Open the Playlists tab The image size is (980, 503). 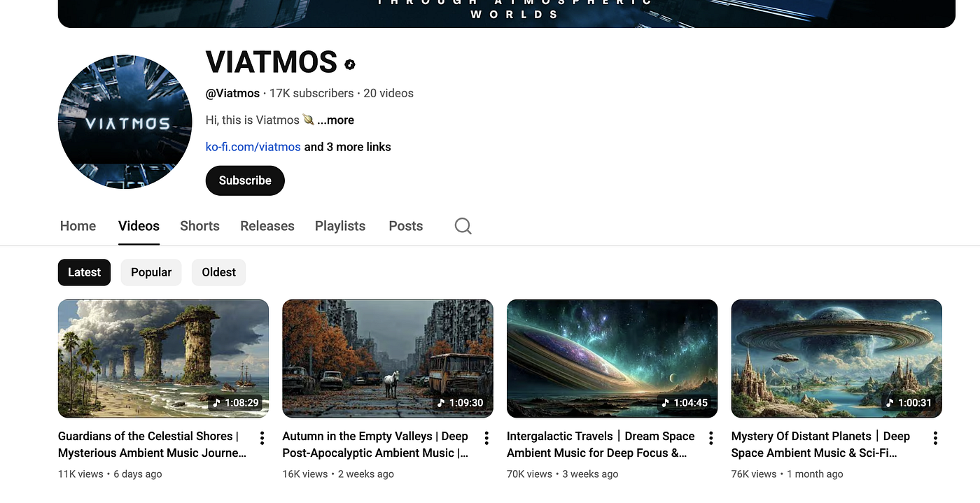(x=340, y=226)
